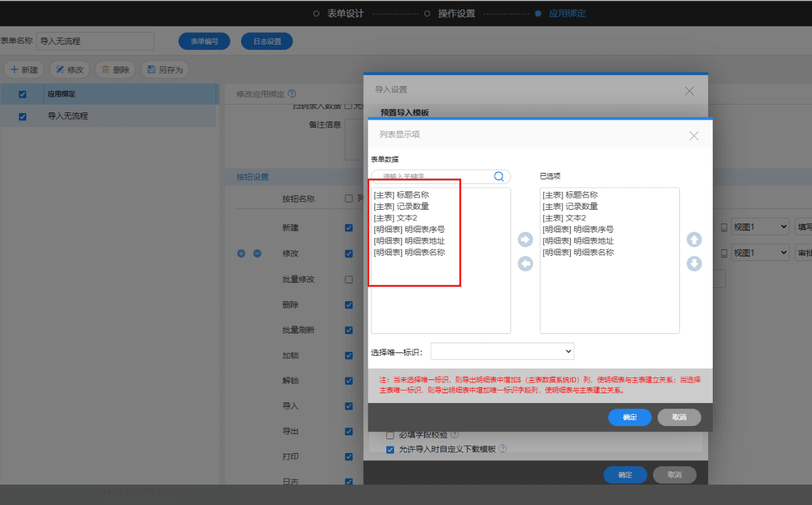Move selected item up with up arrow
The image size is (812, 505).
[x=694, y=240]
